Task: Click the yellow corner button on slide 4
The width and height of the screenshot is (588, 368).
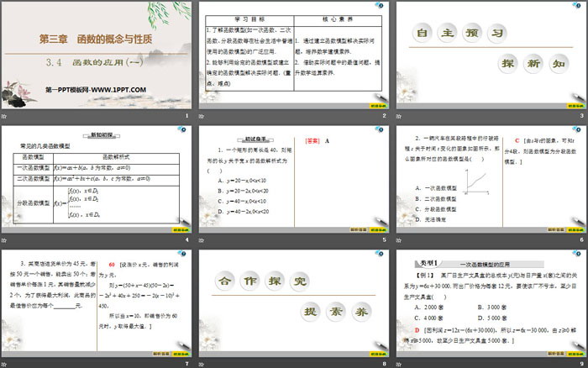Action: tap(181, 229)
